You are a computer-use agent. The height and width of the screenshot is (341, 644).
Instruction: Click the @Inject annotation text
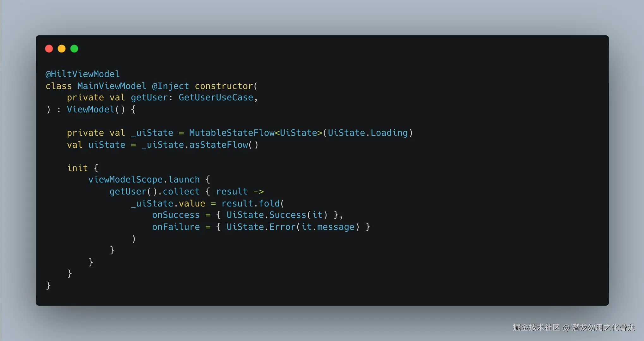click(x=170, y=86)
